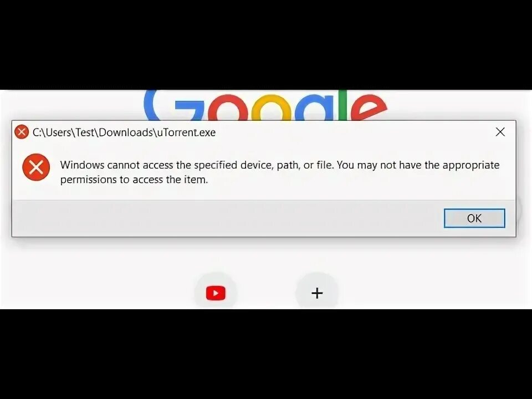Click the red o in Google logo

(x=228, y=108)
